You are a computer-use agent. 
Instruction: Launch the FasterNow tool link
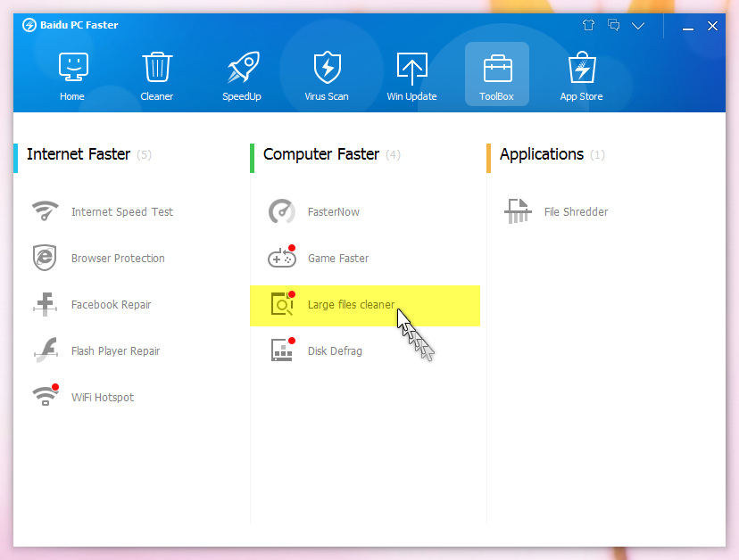pyautogui.click(x=334, y=212)
